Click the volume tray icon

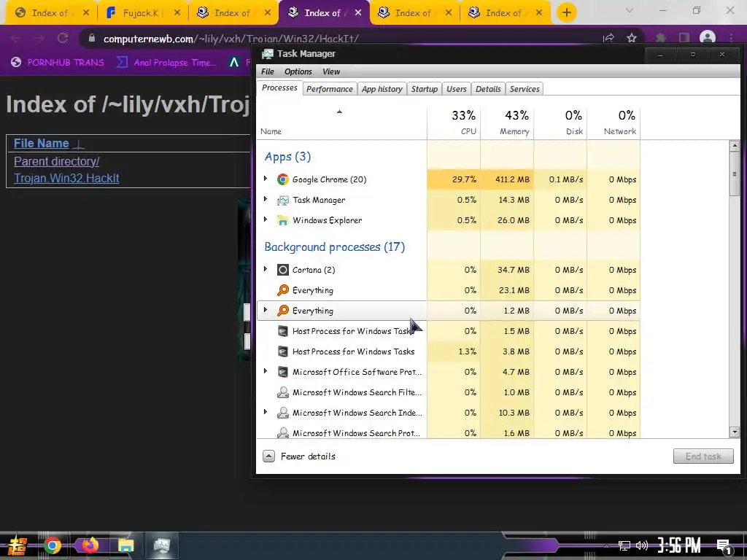[x=642, y=545]
